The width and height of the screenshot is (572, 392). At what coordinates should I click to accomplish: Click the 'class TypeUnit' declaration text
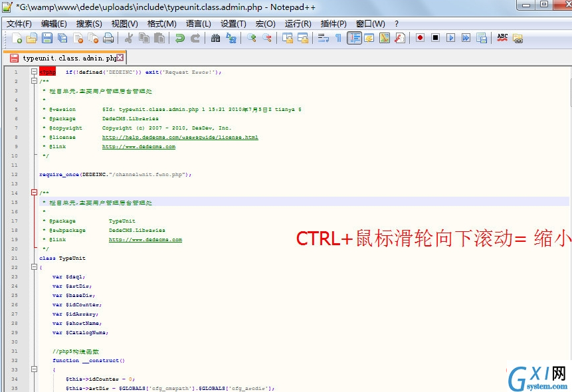[62, 258]
